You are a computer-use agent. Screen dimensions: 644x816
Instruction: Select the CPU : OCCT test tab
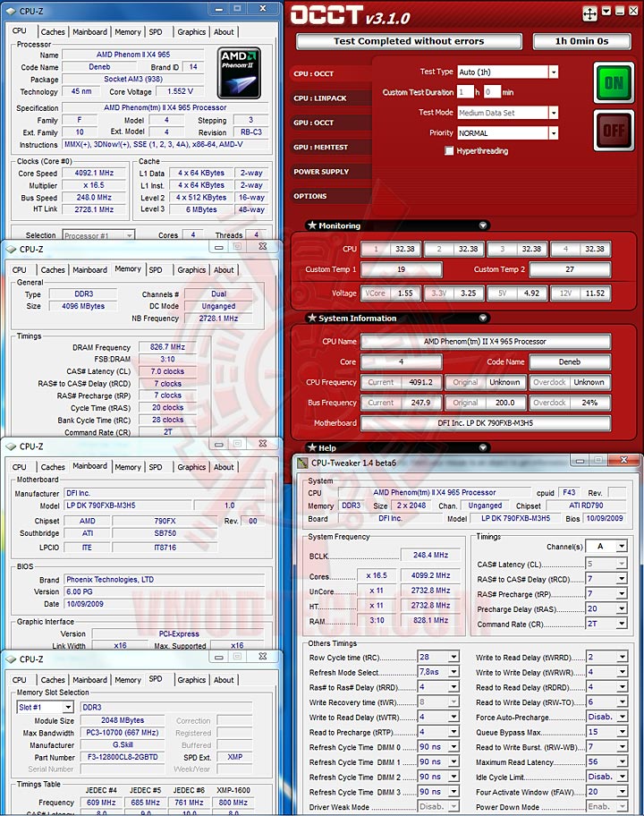[x=329, y=74]
